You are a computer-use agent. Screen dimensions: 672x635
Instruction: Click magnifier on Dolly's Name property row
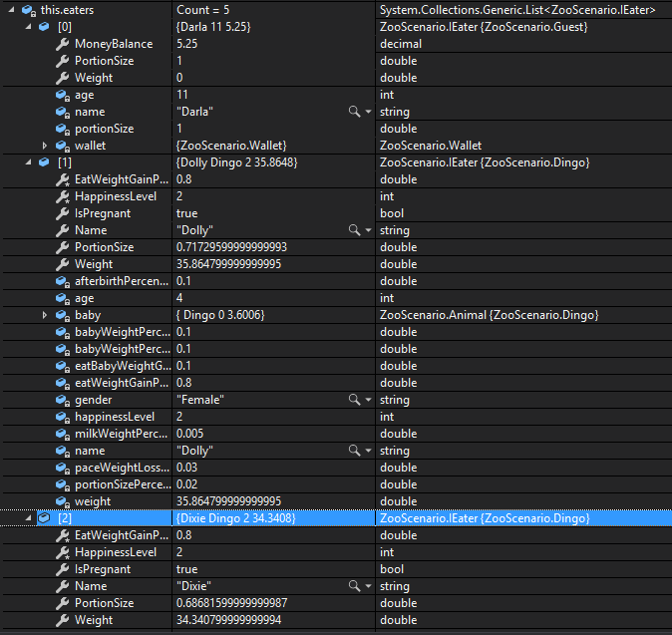[354, 230]
